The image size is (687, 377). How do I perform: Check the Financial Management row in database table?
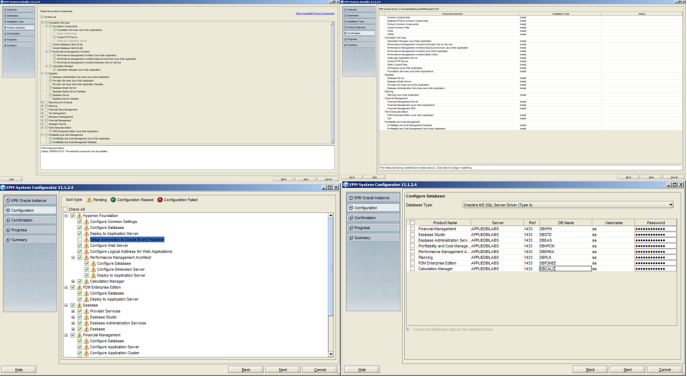412,229
